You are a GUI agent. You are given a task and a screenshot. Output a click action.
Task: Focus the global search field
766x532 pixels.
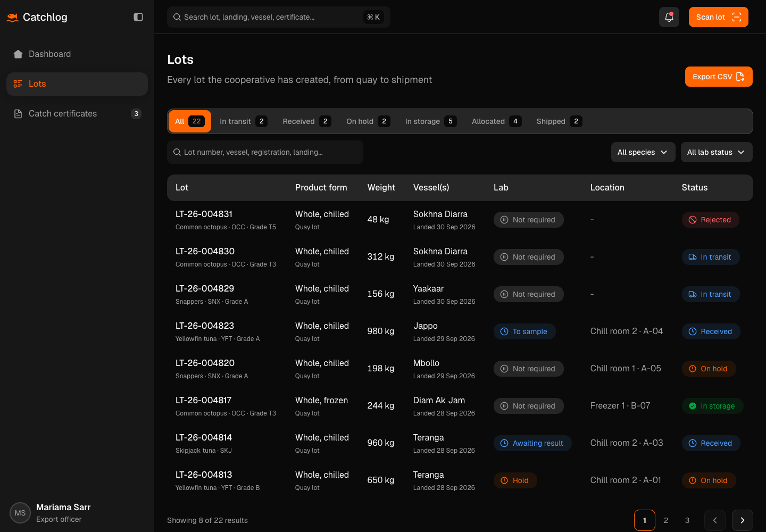279,17
